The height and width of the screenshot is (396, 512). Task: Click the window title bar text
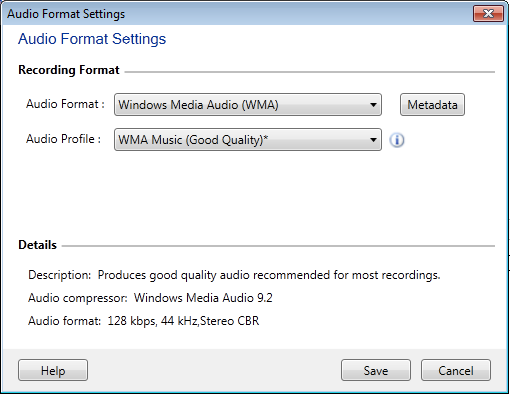66,14
